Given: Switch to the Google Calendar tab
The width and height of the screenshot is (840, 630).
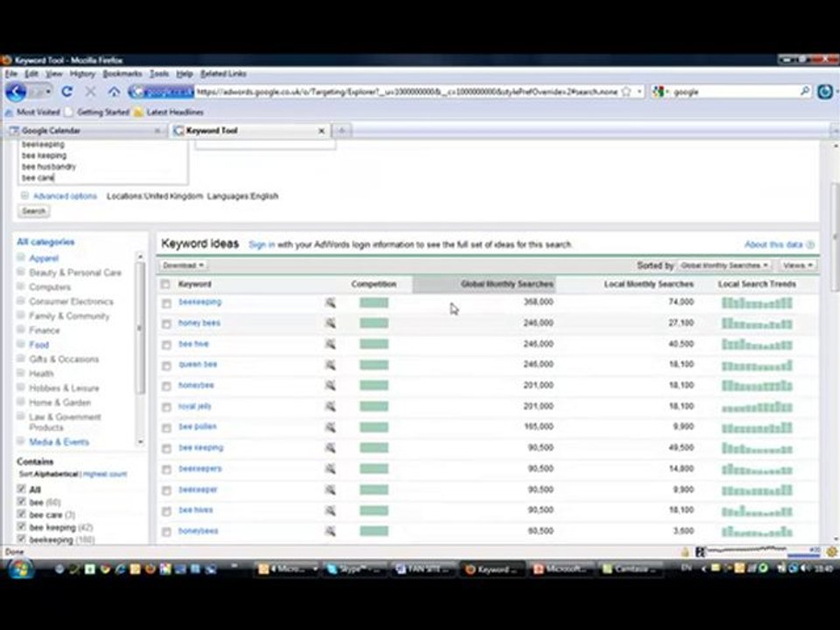Looking at the screenshot, I should pos(86,130).
